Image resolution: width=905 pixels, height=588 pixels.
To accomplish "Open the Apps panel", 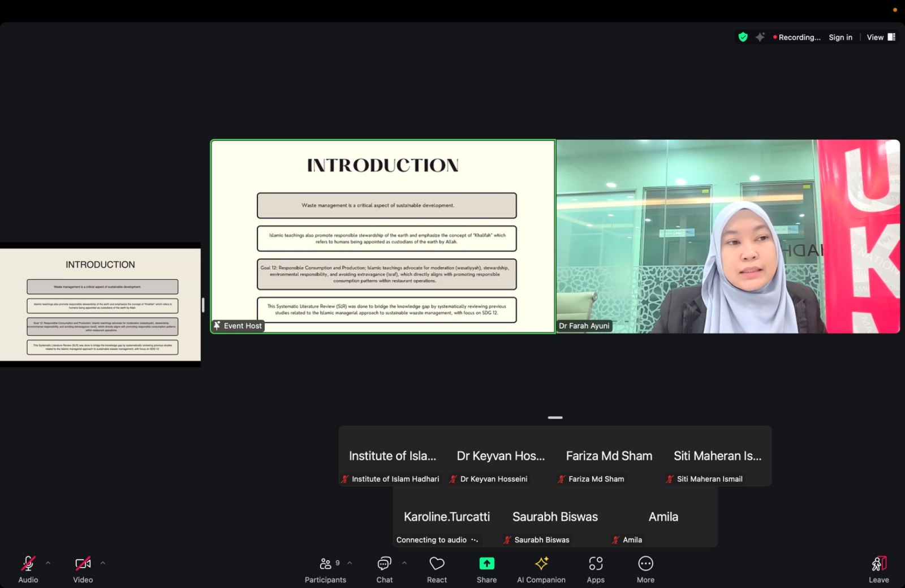I will [596, 569].
